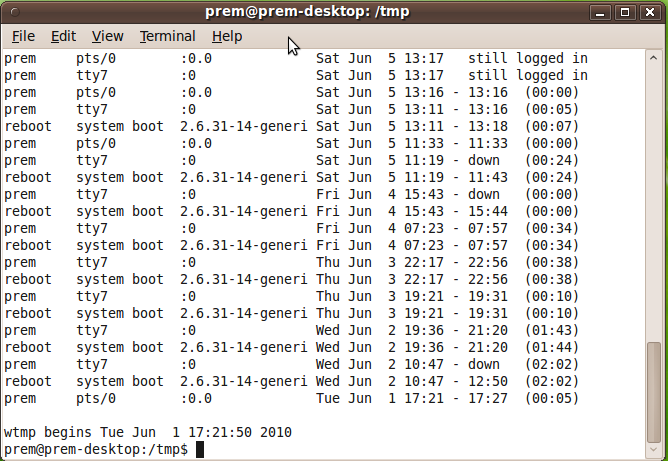
Task: Click the (00:07) reboot duration entry
Action: click(551, 126)
